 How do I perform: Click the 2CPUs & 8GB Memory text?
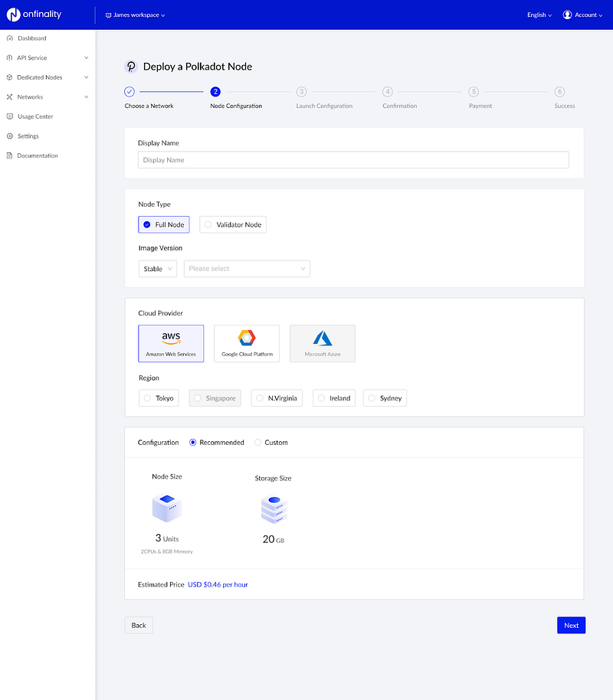tap(166, 551)
